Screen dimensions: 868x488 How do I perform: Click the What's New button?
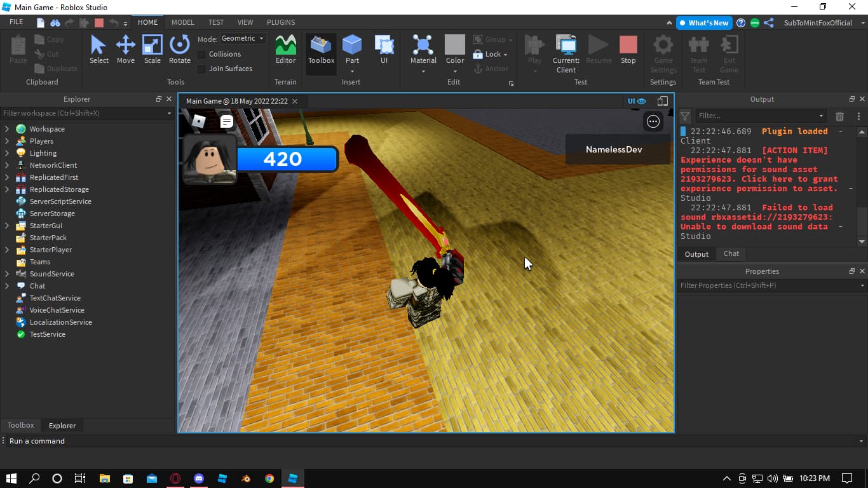[704, 23]
